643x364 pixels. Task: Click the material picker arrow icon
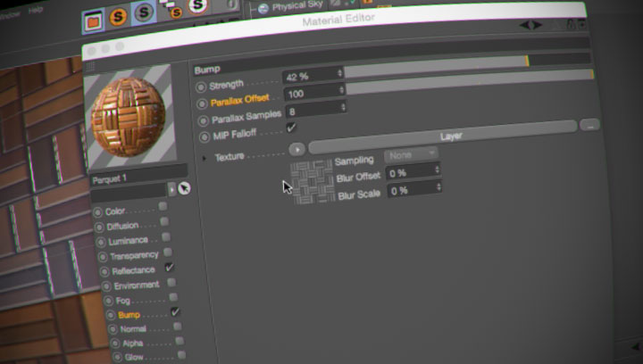(184, 188)
